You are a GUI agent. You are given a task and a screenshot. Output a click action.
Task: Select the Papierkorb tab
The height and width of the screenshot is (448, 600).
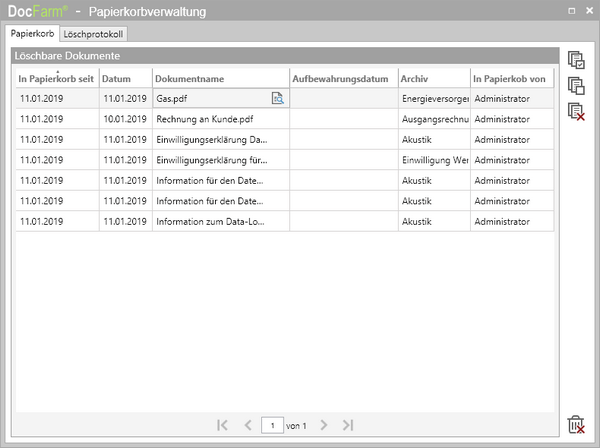(33, 34)
